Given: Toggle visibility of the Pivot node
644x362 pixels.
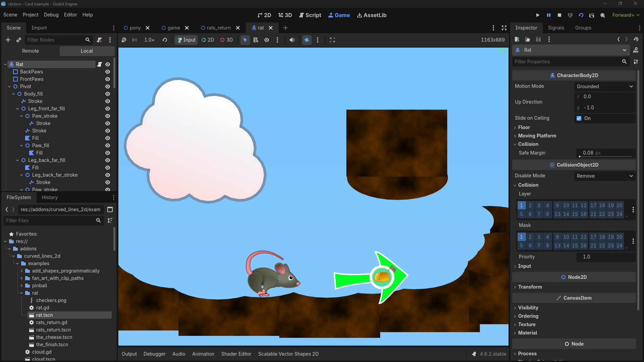Looking at the screenshot, I should (x=108, y=86).
